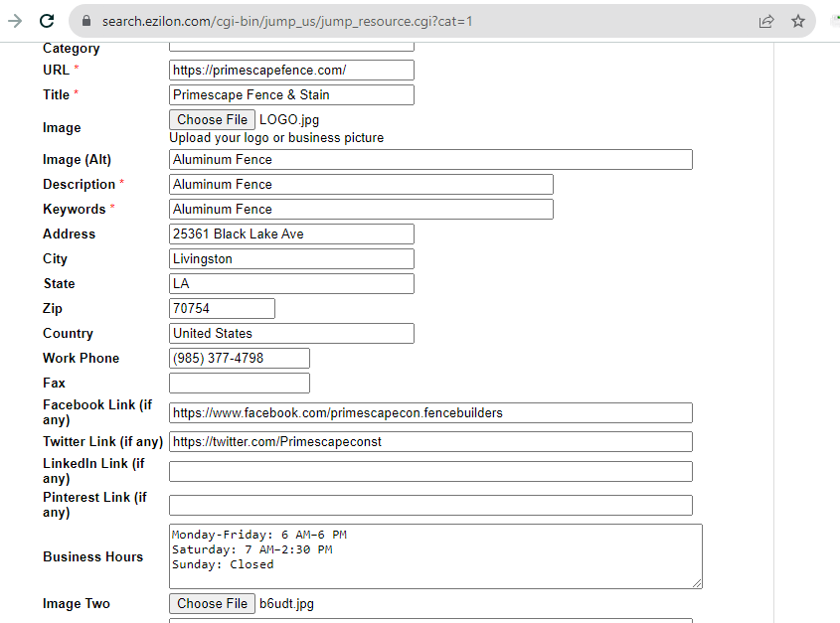Click the Zip field showing 70754

point(222,309)
